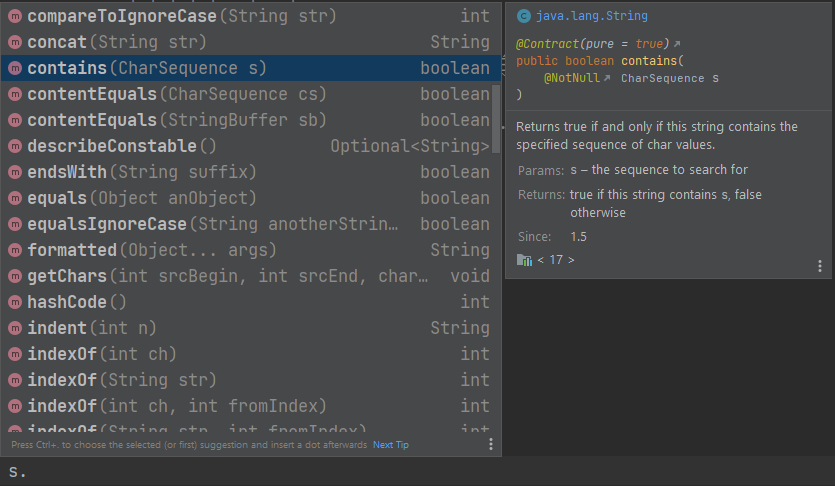Pick indexOf(int ch) completion
Image resolution: width=835 pixels, height=486 pixels.
[250, 355]
